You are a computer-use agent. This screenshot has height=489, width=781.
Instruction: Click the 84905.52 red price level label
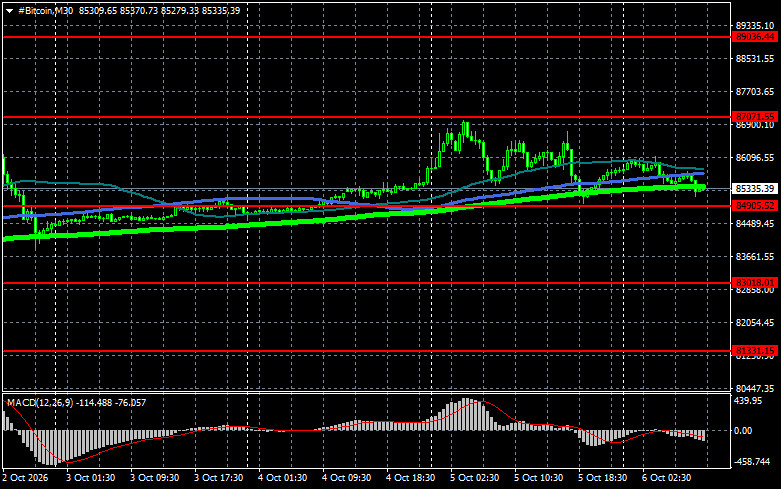[x=755, y=206]
